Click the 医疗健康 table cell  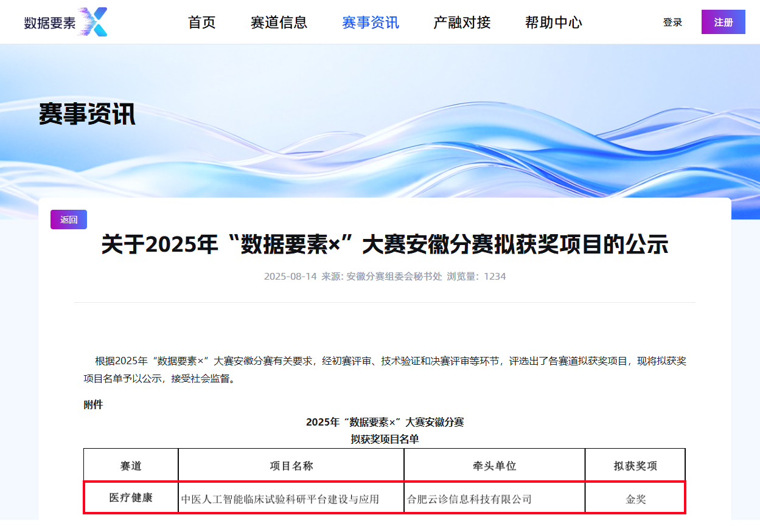coord(131,497)
